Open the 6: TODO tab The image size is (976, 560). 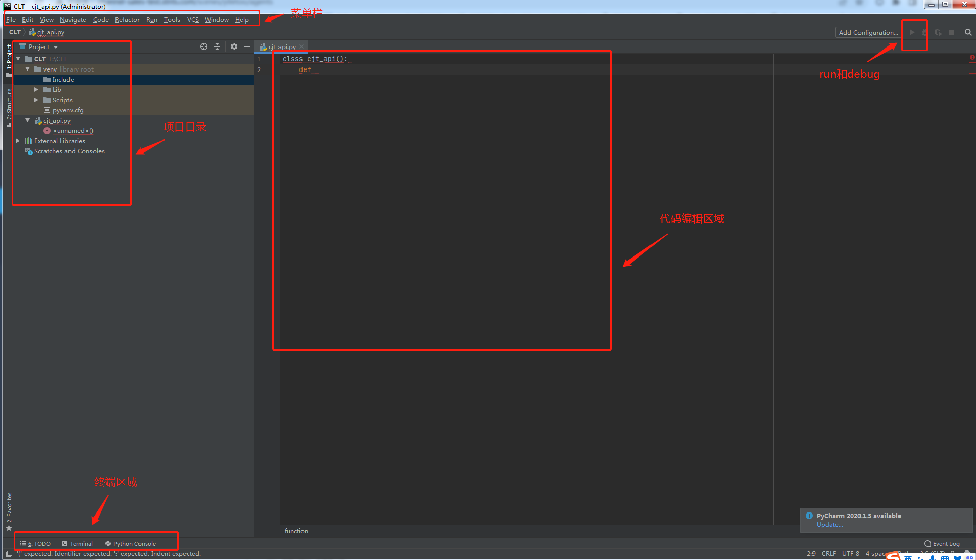[35, 543]
